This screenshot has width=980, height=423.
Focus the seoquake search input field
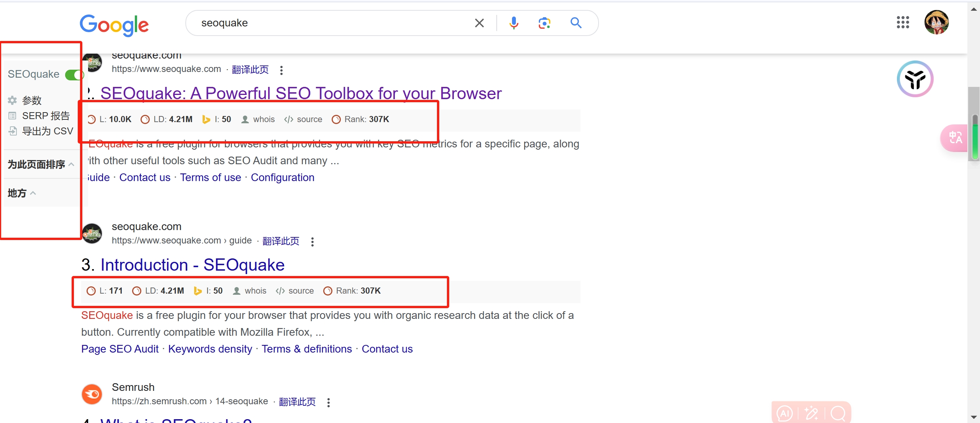click(x=333, y=23)
